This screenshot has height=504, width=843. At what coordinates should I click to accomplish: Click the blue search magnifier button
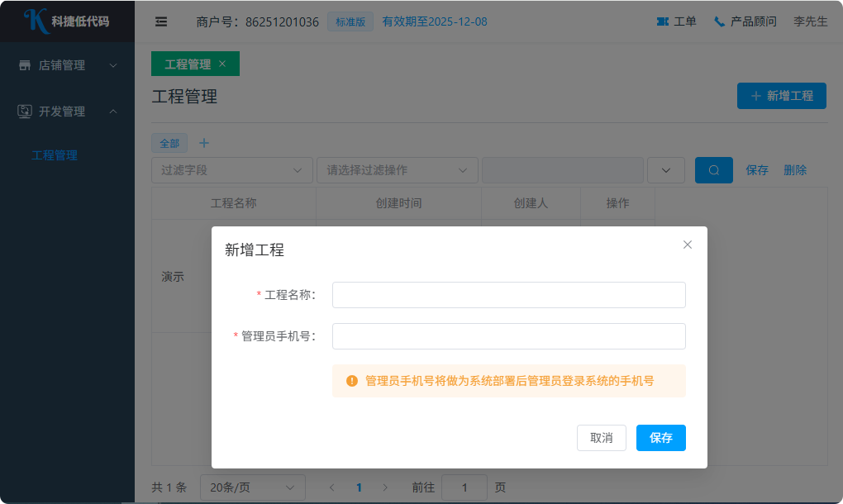713,170
